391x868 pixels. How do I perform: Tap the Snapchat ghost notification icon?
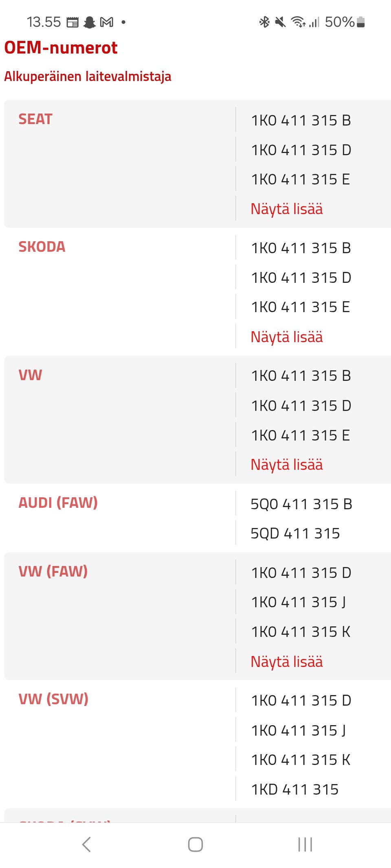point(89,22)
